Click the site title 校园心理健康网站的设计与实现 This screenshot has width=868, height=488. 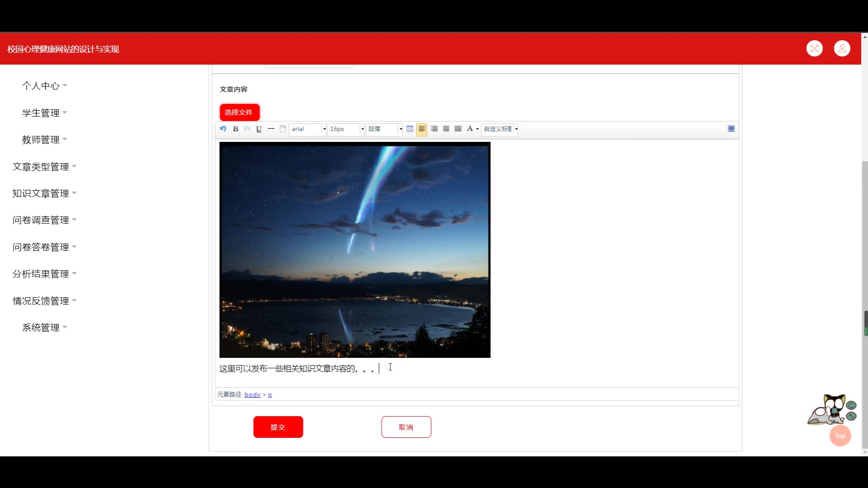coord(63,49)
